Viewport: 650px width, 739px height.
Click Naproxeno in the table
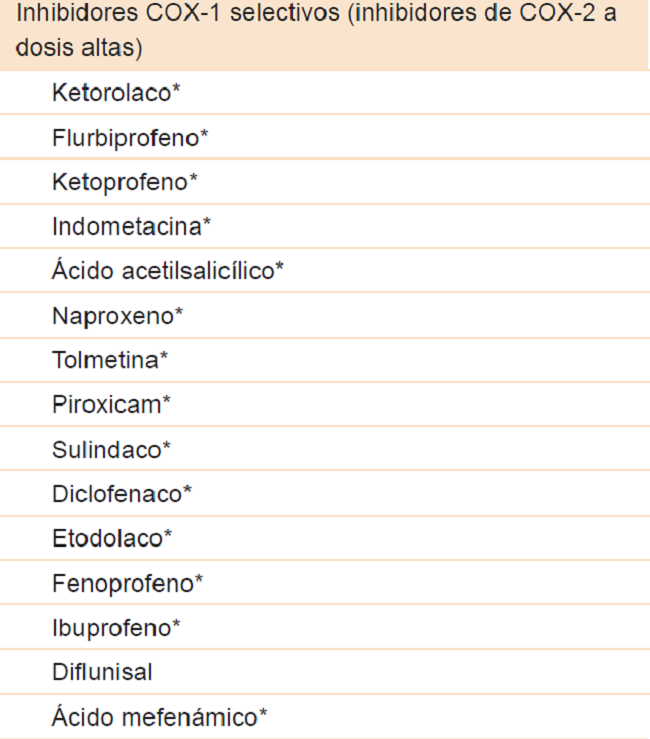click(114, 316)
